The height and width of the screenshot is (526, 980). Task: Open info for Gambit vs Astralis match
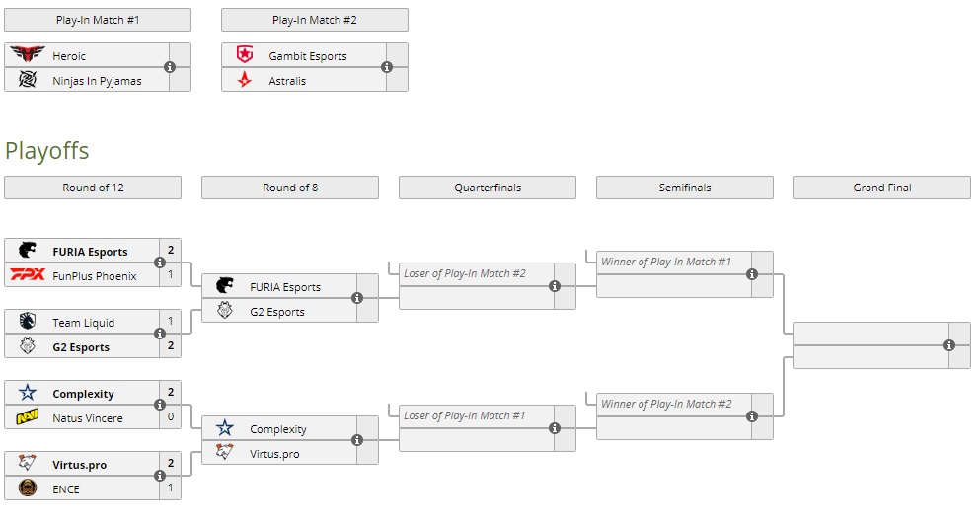tap(387, 67)
